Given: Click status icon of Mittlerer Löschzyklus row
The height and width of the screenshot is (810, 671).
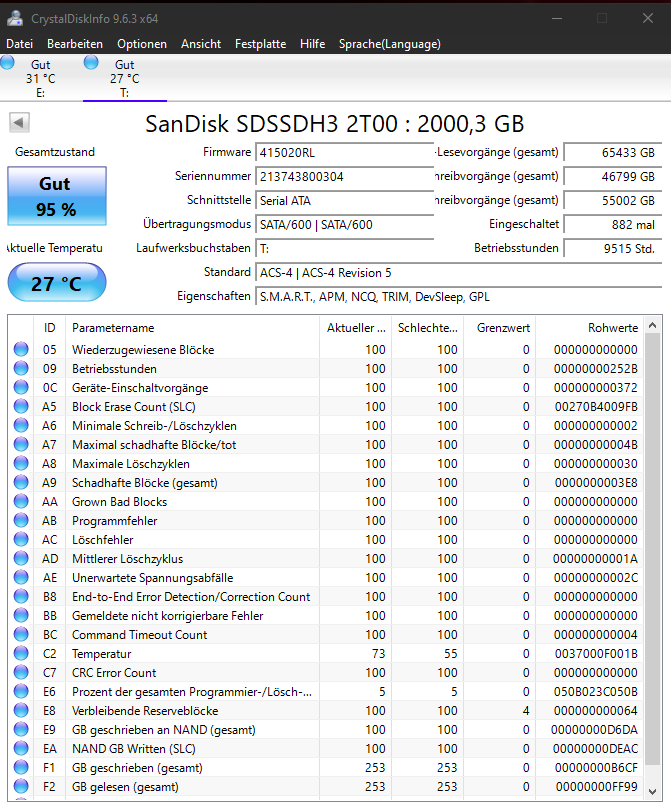Looking at the screenshot, I should [x=21, y=558].
